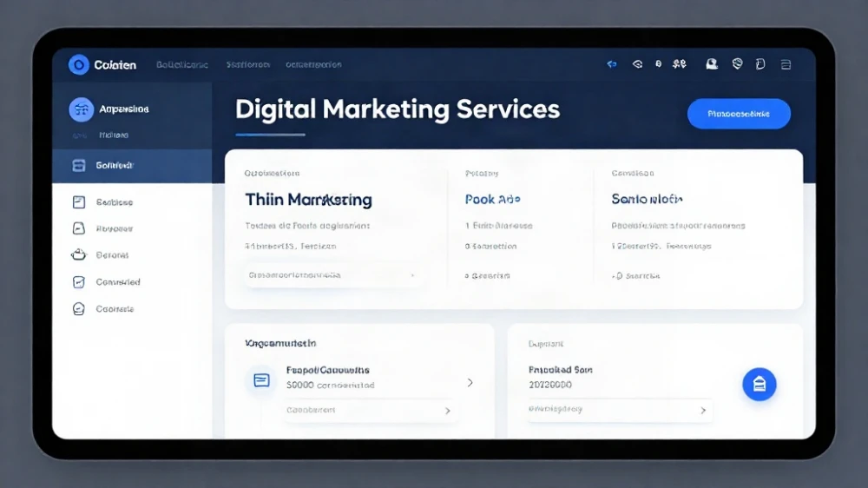The width and height of the screenshot is (868, 488).
Task: Select the Midises item under the sidebar profile
Action: click(x=114, y=135)
